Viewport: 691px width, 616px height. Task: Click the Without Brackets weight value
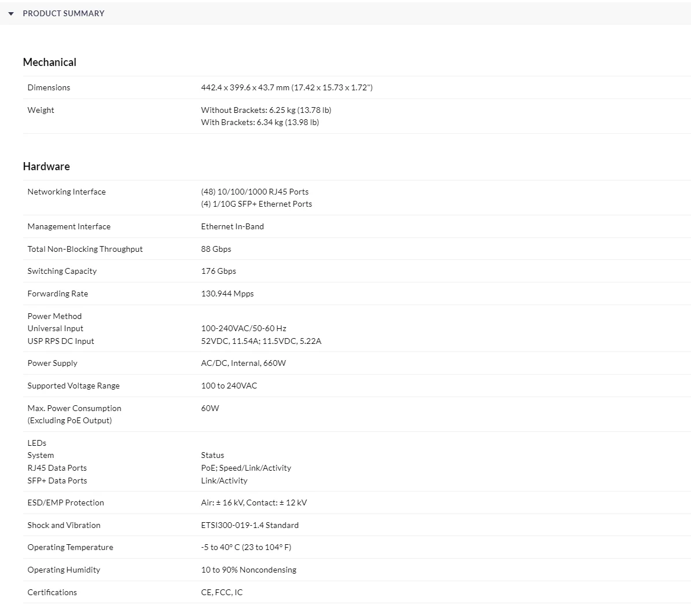(x=266, y=110)
